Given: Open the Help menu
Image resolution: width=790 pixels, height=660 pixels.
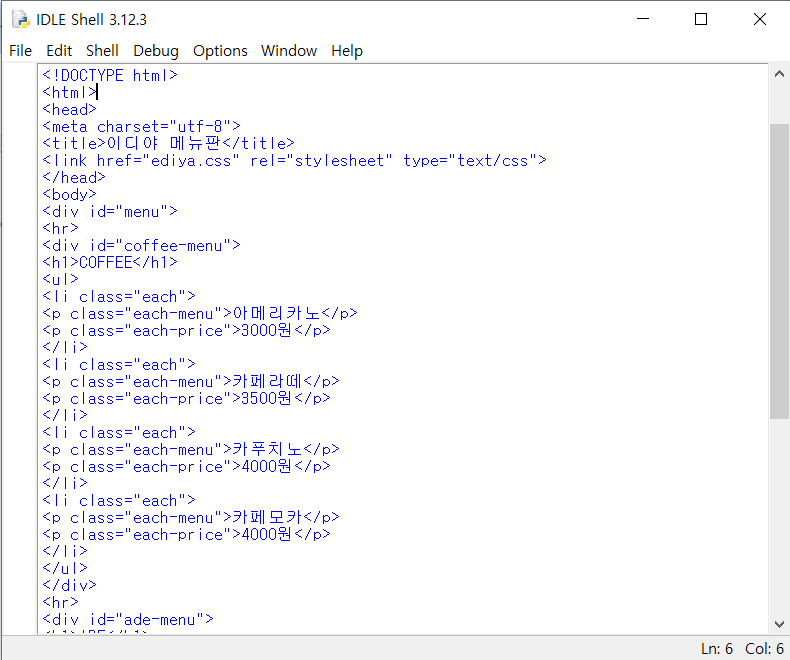Looking at the screenshot, I should coord(347,51).
